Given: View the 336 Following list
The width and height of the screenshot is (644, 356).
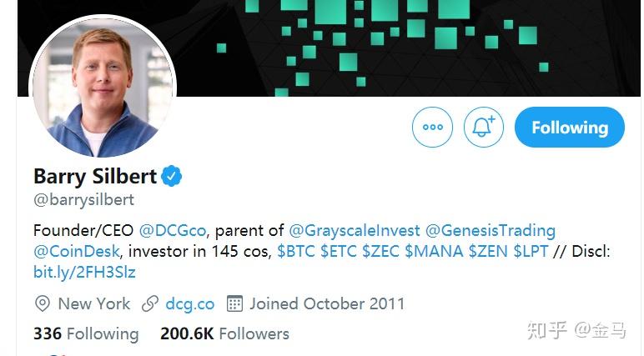Looking at the screenshot, I should coord(86,333).
